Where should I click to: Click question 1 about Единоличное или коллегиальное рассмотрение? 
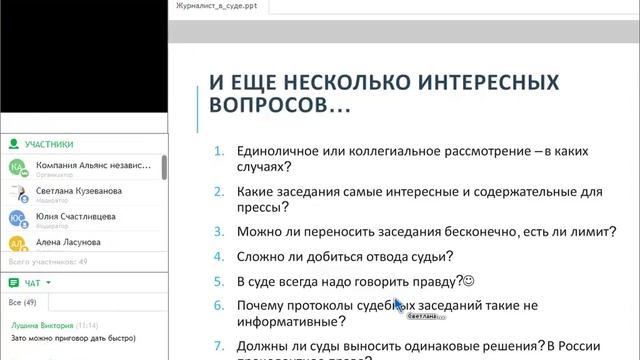tap(412, 159)
